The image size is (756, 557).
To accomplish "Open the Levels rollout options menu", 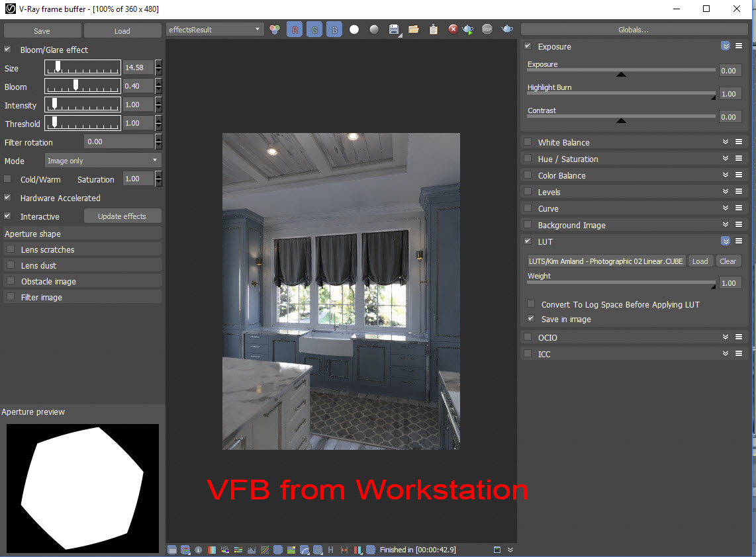I will click(739, 192).
